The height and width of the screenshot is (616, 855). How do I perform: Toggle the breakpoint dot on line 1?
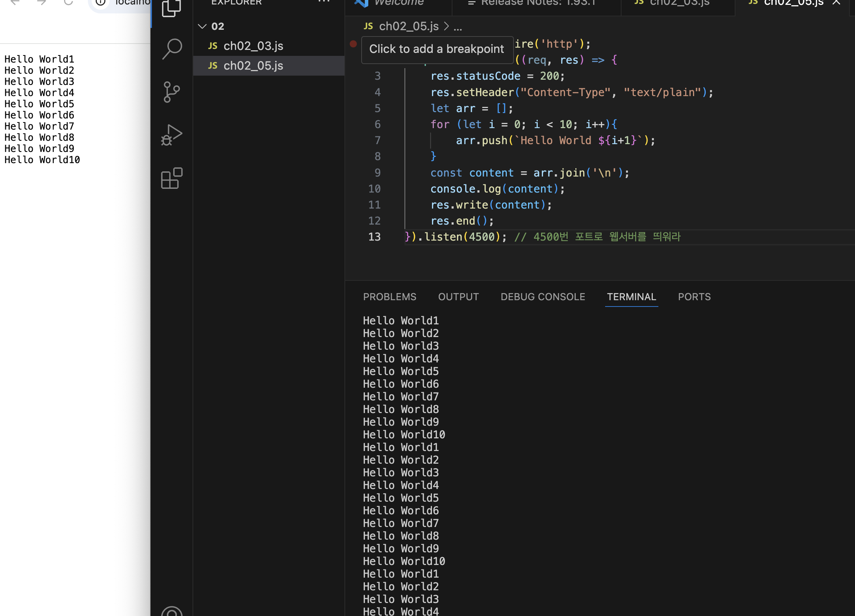tap(353, 44)
